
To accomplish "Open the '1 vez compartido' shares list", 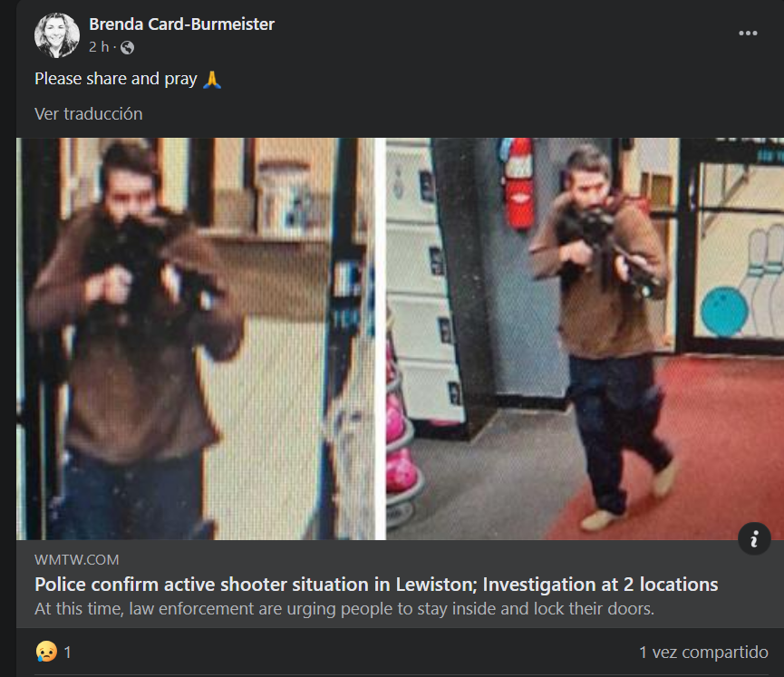I will coord(703,652).
